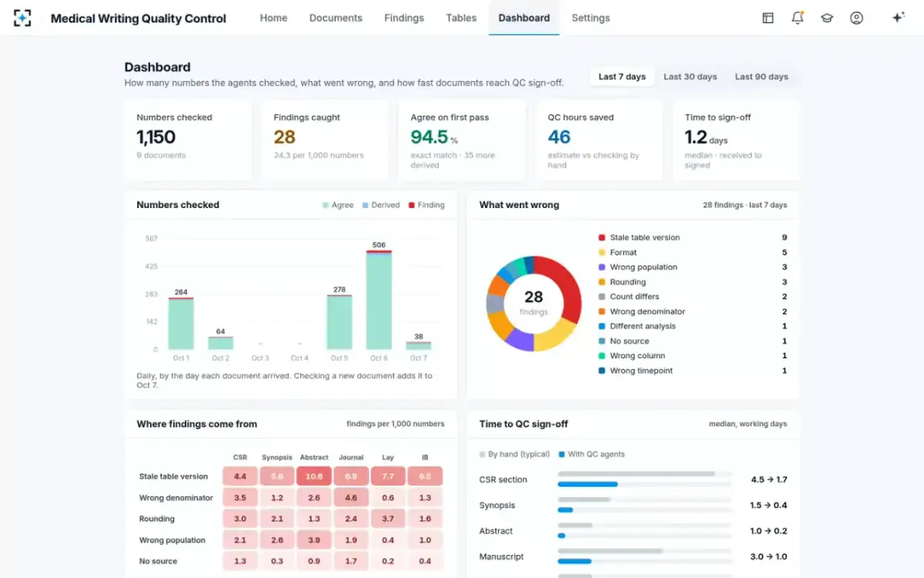Click the CSR section 4.5 → 1.7 value
Screen dimensions: 924x578
[x=768, y=479]
